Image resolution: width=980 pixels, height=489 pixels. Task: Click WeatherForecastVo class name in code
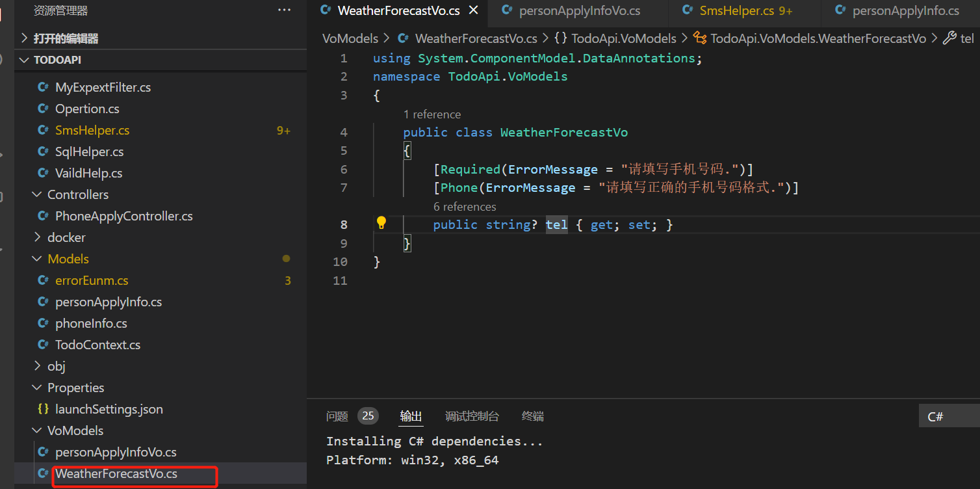tap(564, 132)
